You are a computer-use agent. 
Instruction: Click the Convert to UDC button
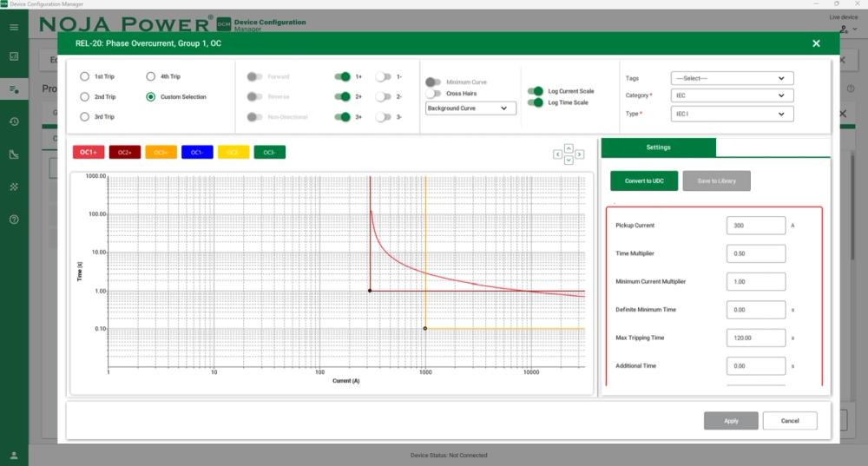tap(644, 181)
